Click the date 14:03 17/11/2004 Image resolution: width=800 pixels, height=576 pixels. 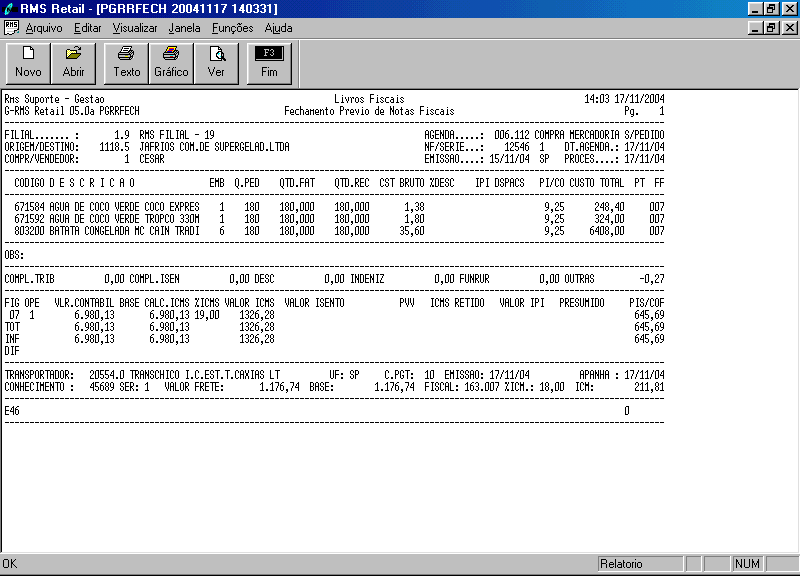[624, 99]
